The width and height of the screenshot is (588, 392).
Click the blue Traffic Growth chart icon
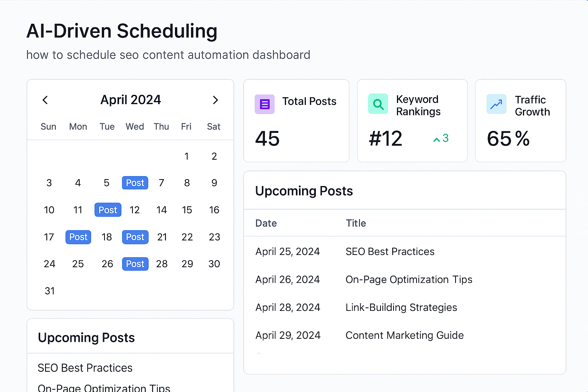(x=496, y=104)
